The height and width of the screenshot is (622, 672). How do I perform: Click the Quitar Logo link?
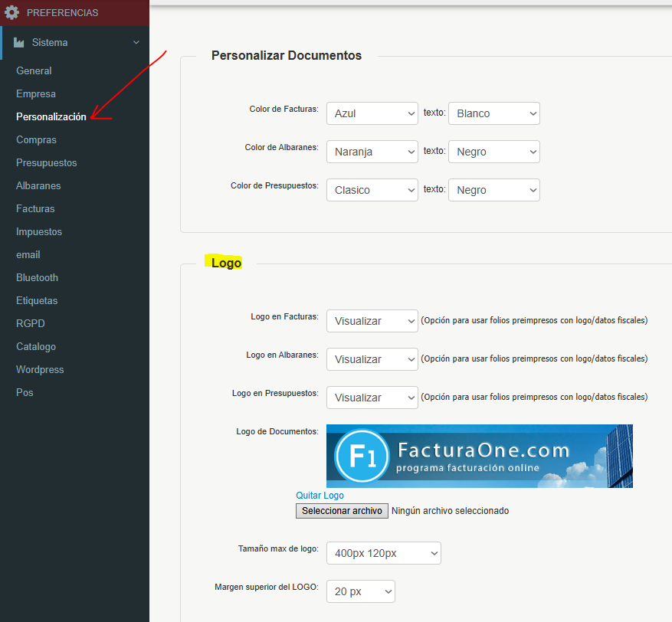click(320, 495)
